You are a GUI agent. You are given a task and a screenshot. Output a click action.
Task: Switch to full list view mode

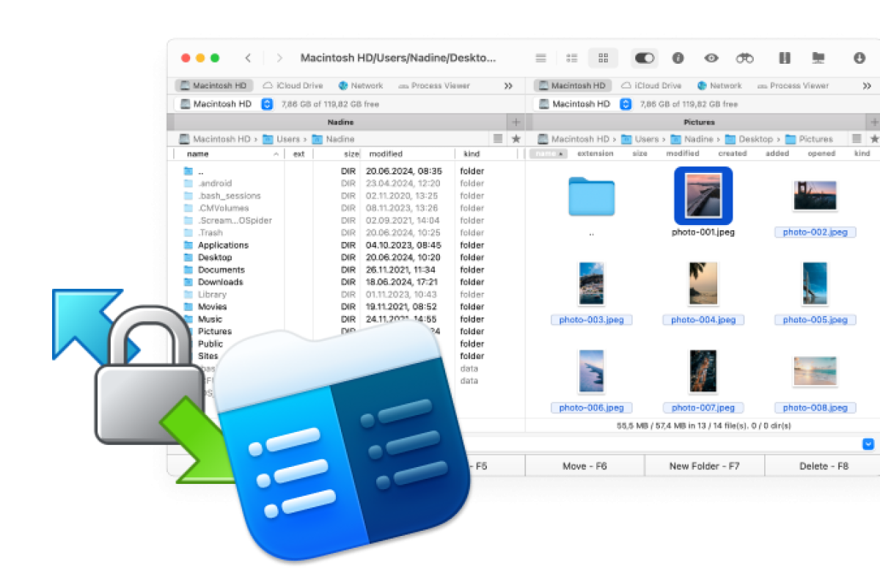tap(541, 58)
